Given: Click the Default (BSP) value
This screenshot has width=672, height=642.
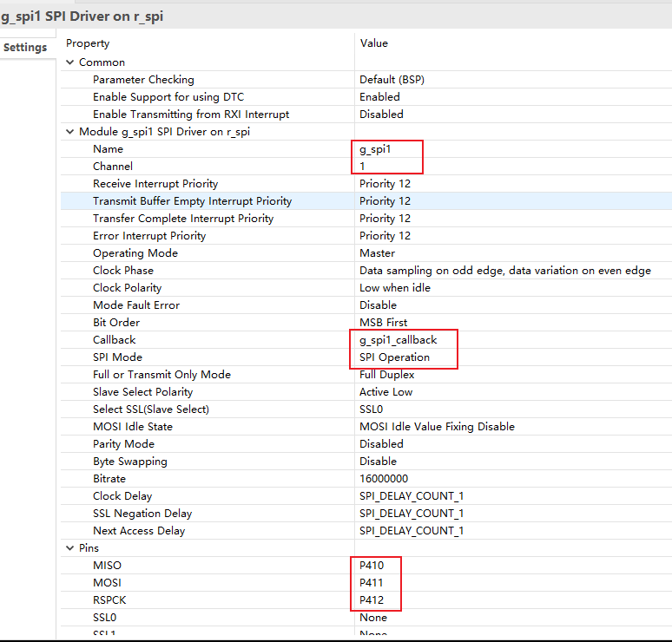Looking at the screenshot, I should [392, 80].
